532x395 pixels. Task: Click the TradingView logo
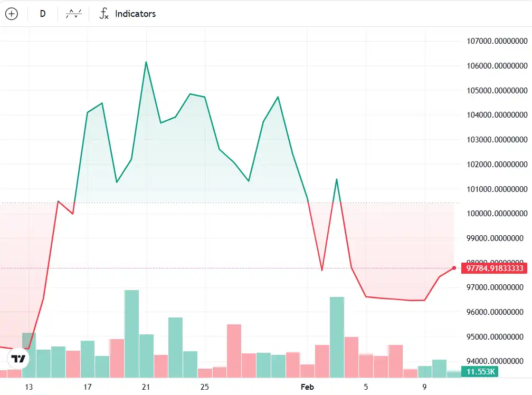(18, 359)
